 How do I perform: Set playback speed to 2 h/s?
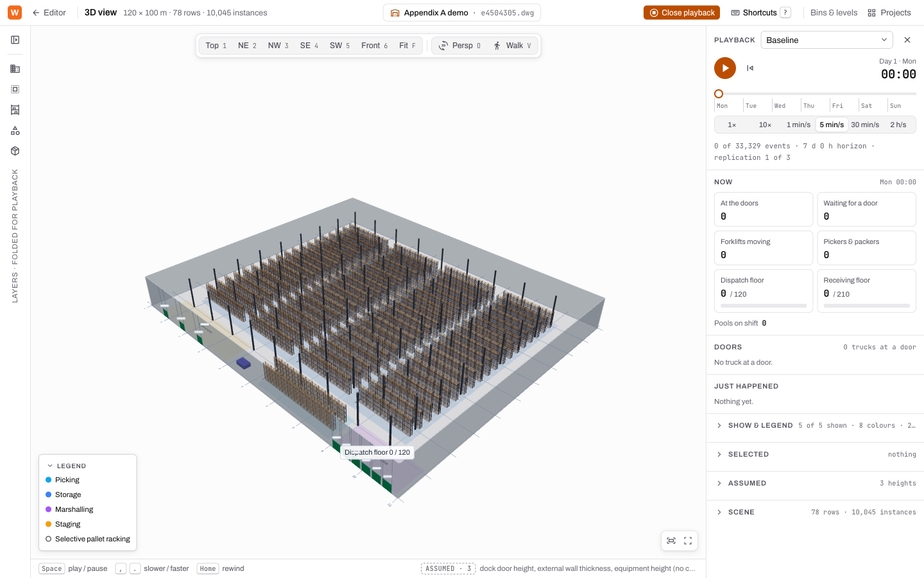pyautogui.click(x=898, y=125)
